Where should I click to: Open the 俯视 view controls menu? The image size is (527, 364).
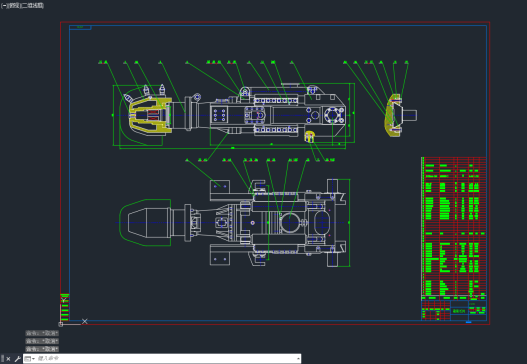(14, 6)
